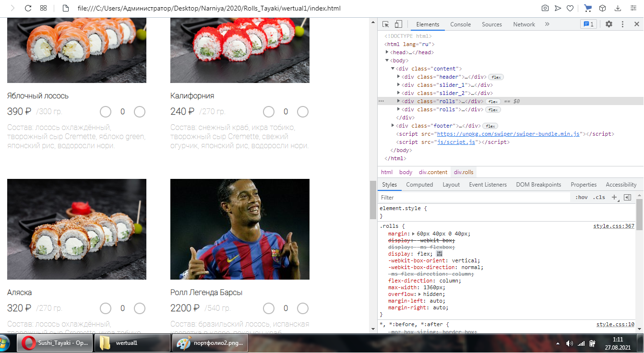Viewport: 644px width, 353px height.
Task: Open the browser easy setup lines icon
Action: (x=633, y=8)
